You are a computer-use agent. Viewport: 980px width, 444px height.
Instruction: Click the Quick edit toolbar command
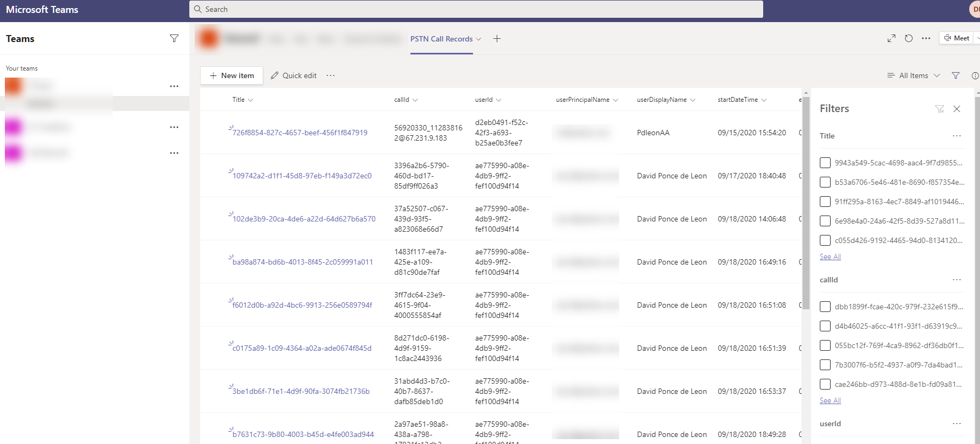(293, 75)
